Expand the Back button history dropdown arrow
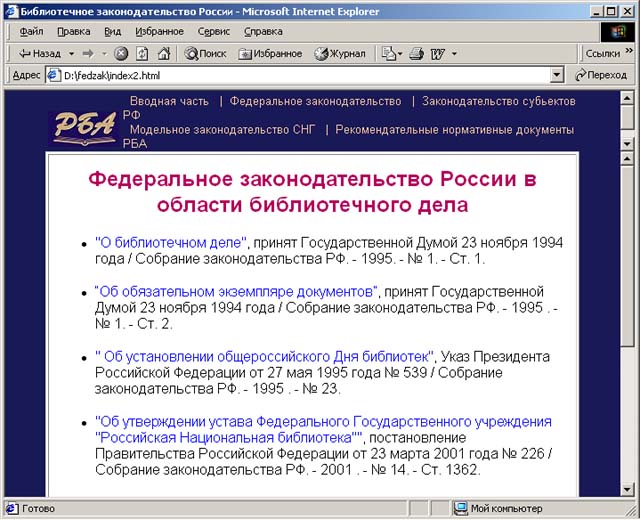The height and width of the screenshot is (520, 640). pos(70,53)
